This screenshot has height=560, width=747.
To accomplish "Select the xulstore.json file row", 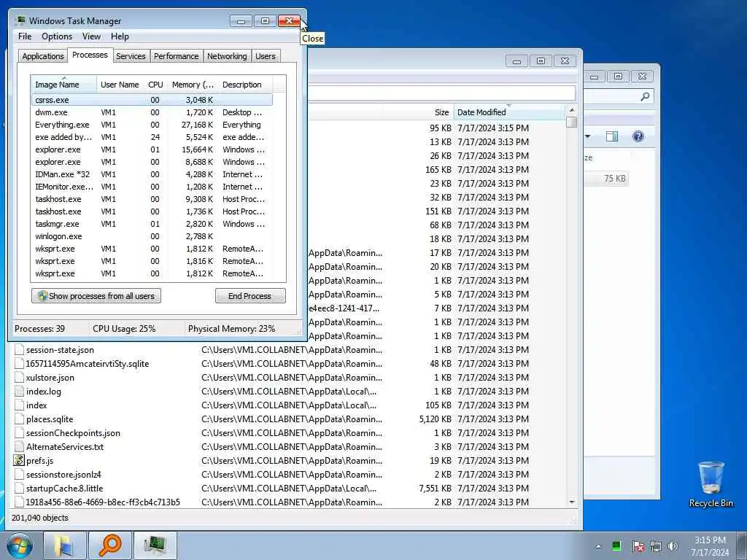I will click(x=287, y=378).
